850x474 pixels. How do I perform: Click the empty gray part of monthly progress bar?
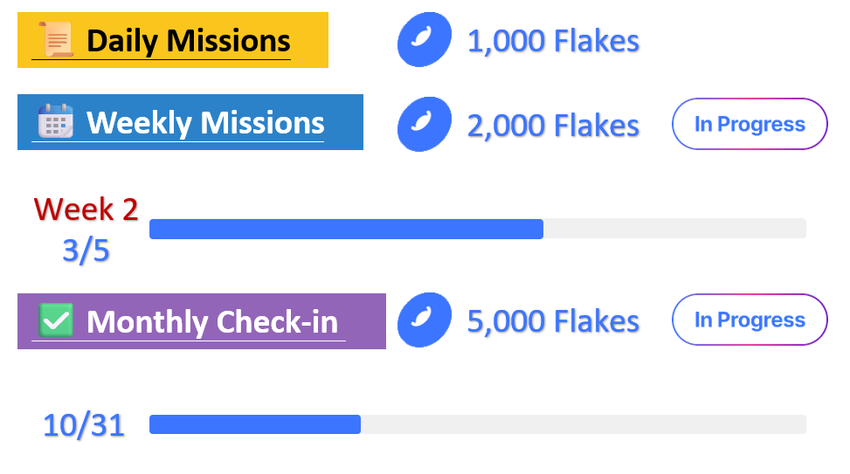583,424
